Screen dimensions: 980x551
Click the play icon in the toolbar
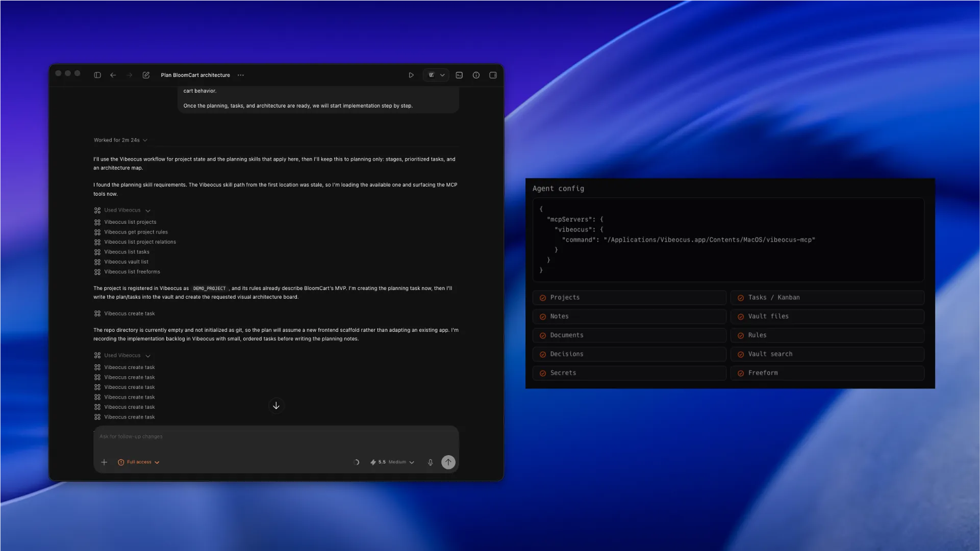[x=411, y=75]
